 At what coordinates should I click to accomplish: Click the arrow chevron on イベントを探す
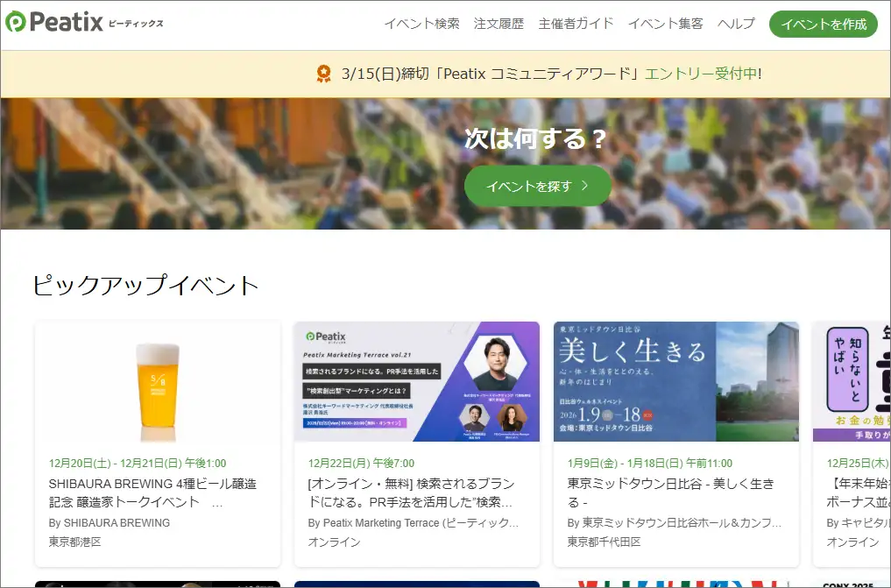(x=585, y=186)
